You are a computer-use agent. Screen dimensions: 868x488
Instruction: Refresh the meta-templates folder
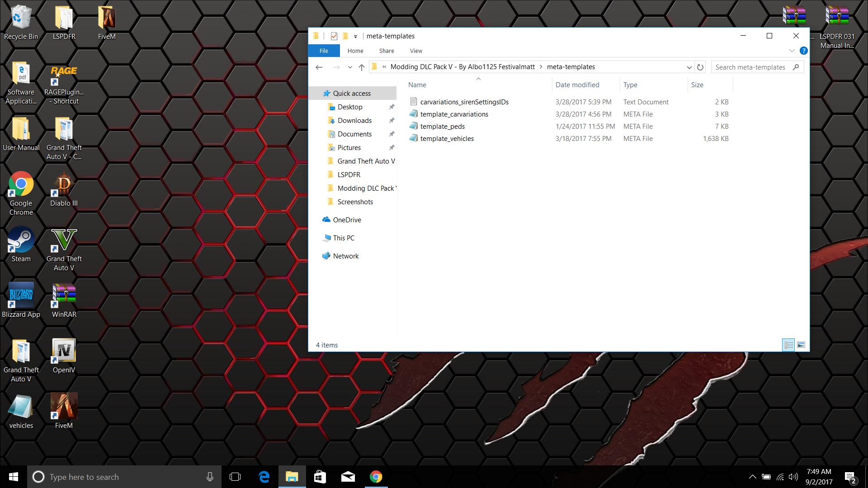point(700,67)
